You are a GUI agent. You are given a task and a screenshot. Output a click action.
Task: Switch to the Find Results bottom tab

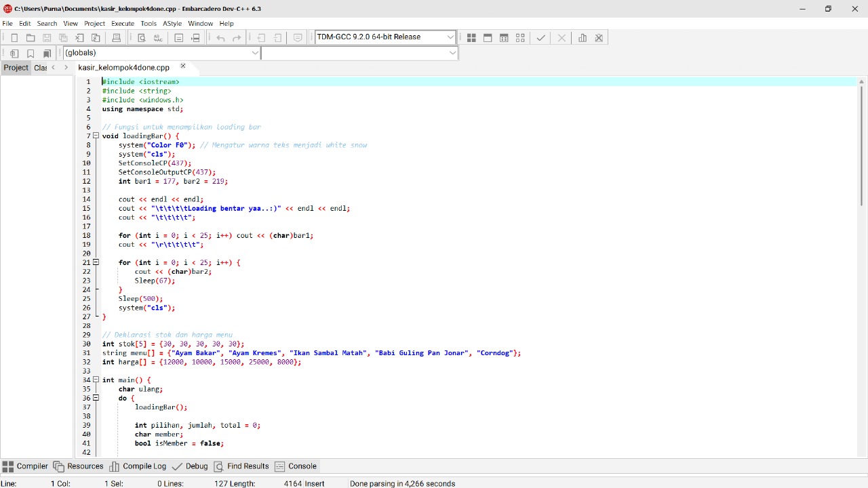tap(241, 466)
